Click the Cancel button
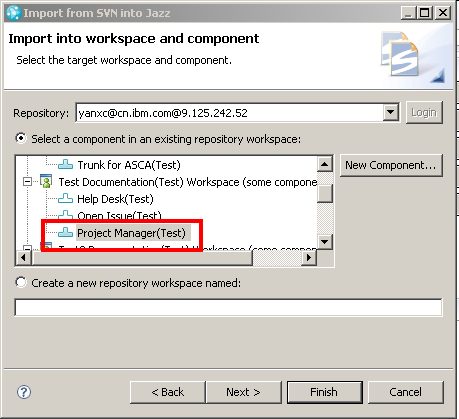 click(x=406, y=392)
